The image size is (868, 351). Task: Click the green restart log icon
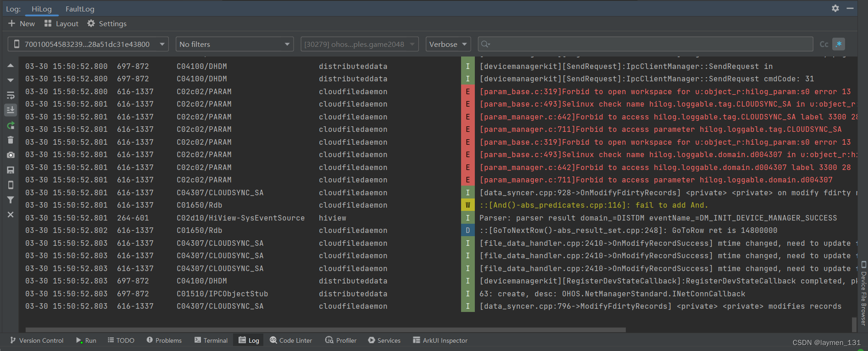coord(10,125)
